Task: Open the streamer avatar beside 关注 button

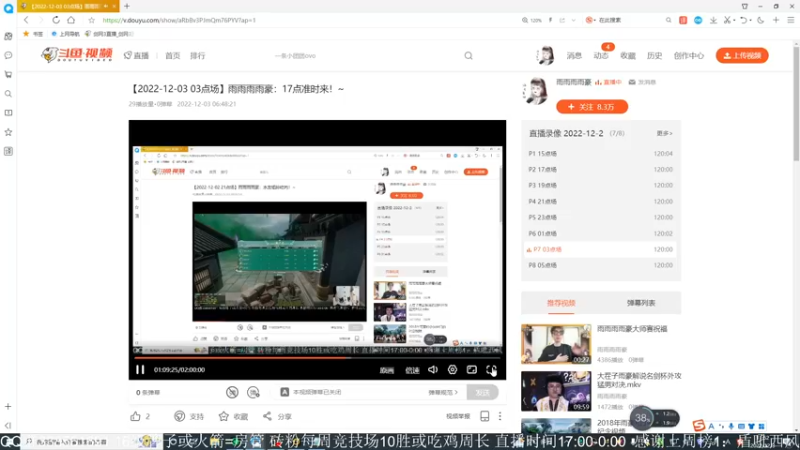Action: pyautogui.click(x=536, y=91)
